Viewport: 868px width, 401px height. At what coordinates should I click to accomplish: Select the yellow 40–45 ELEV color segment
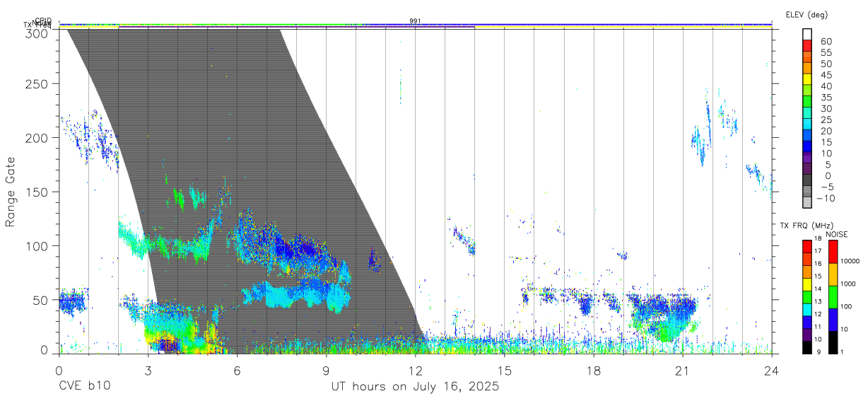[807, 79]
